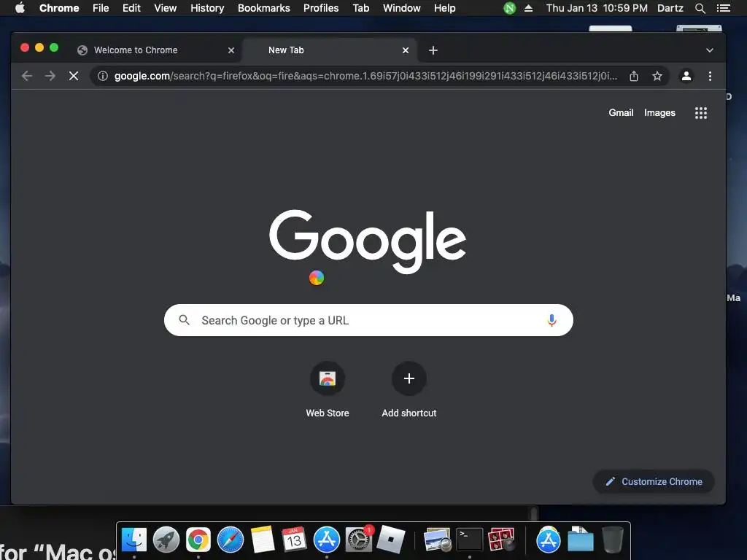Screen dimensions: 747x560
Task: Open Launchpad from the Dock
Action: pyautogui.click(x=166, y=540)
